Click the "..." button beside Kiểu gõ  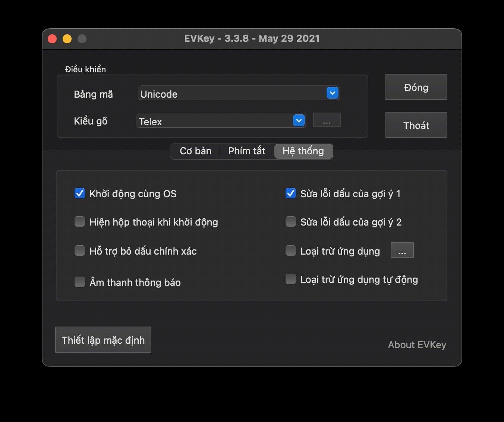click(327, 119)
